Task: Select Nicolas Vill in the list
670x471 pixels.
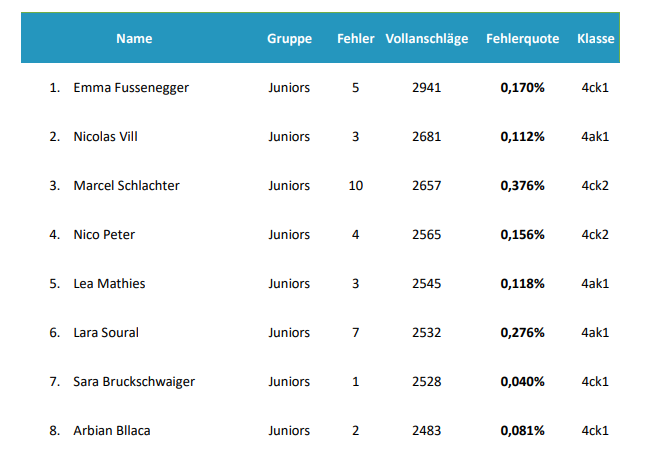Action: [x=106, y=137]
